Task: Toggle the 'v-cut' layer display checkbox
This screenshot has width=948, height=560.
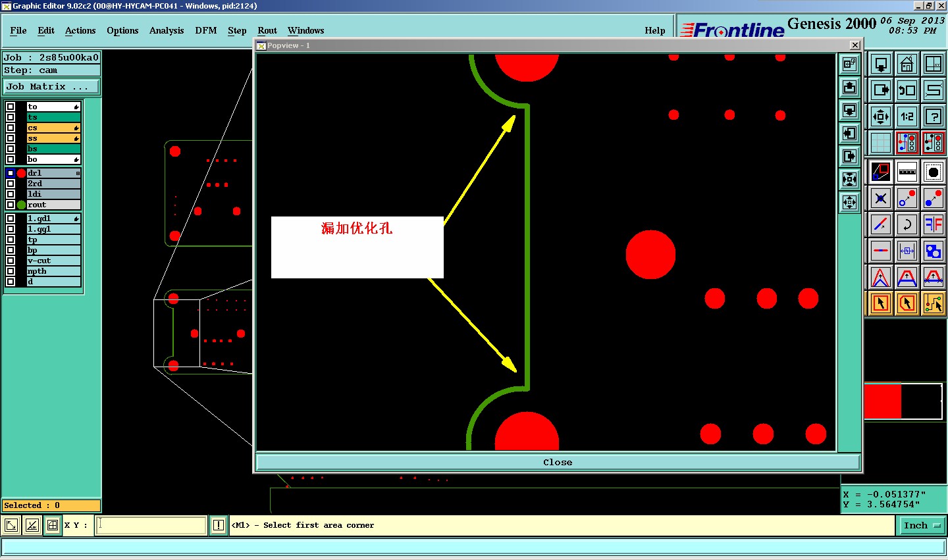Action: point(11,261)
